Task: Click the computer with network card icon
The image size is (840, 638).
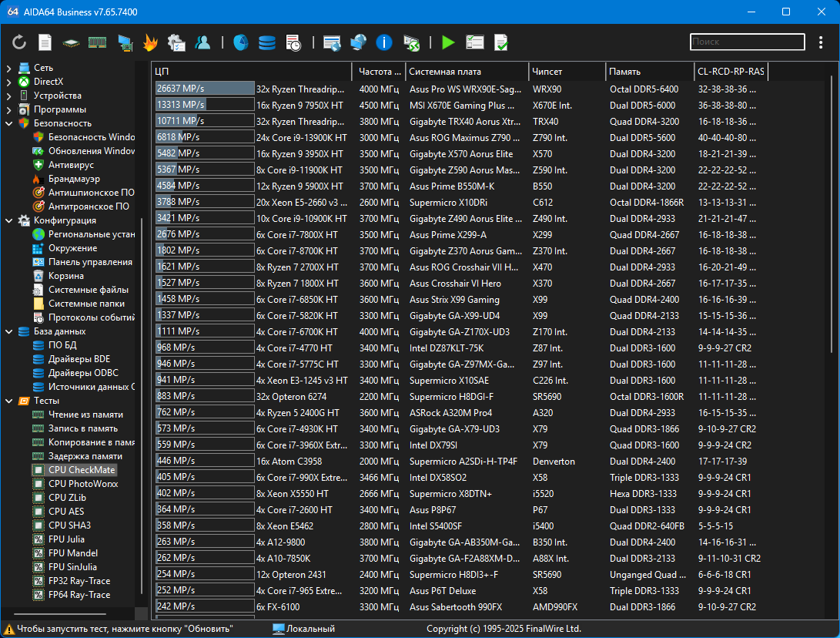Action: 125,42
